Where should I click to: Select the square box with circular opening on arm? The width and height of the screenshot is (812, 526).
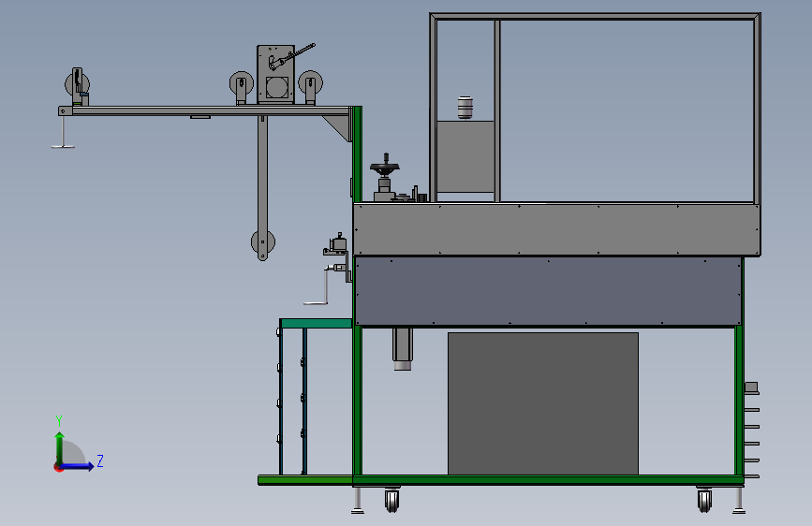tap(275, 74)
